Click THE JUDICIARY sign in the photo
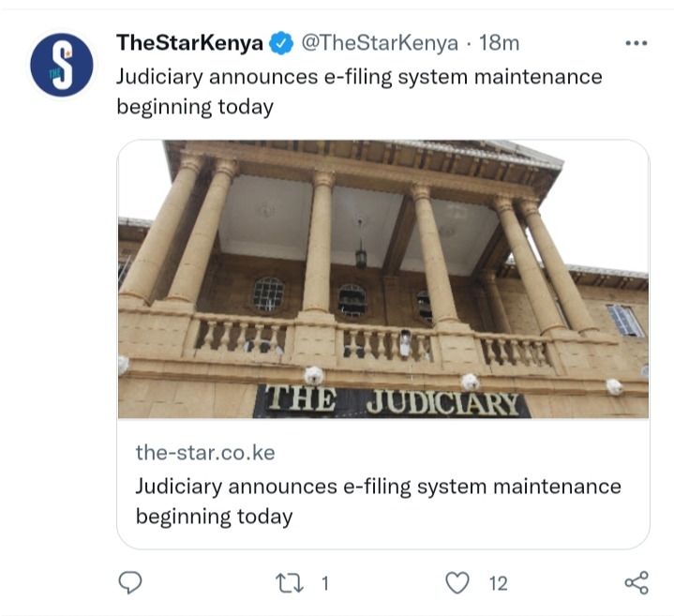The height and width of the screenshot is (616, 674). coord(392,401)
